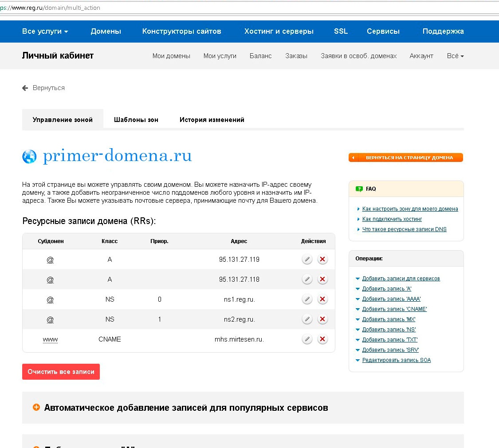Edit the ns2.reg.ru NS record
Viewport: 499px width, 448px height.
pos(307,319)
